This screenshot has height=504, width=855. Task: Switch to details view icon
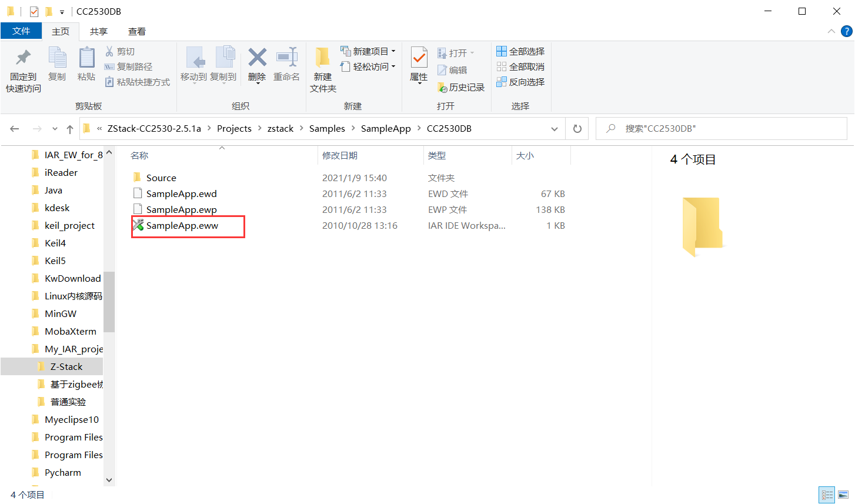pos(827,495)
